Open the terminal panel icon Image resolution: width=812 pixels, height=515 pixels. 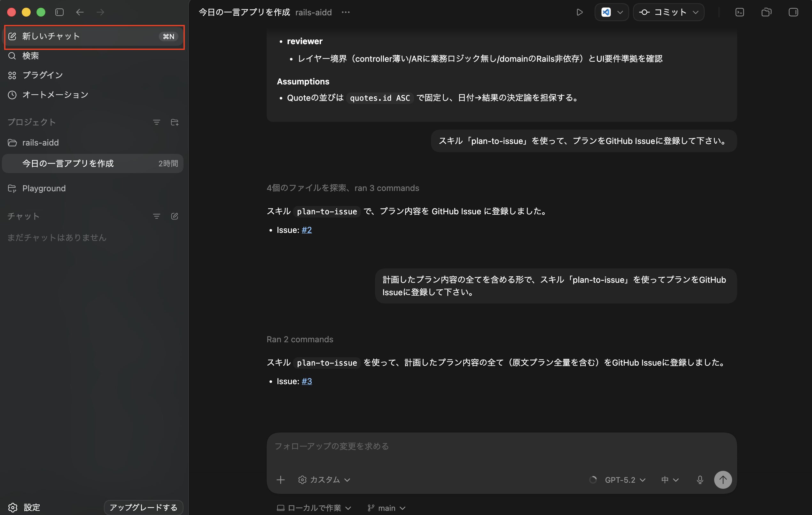(739, 12)
